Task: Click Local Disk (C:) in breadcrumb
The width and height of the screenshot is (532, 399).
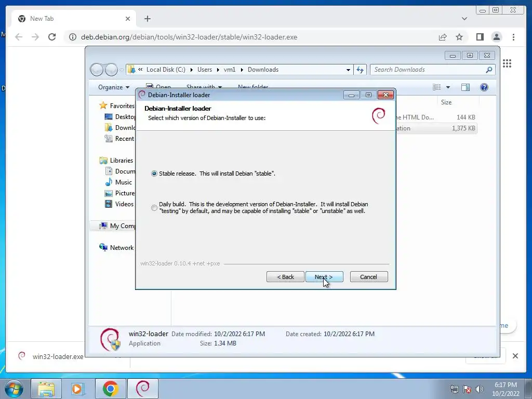Action: tap(166, 70)
